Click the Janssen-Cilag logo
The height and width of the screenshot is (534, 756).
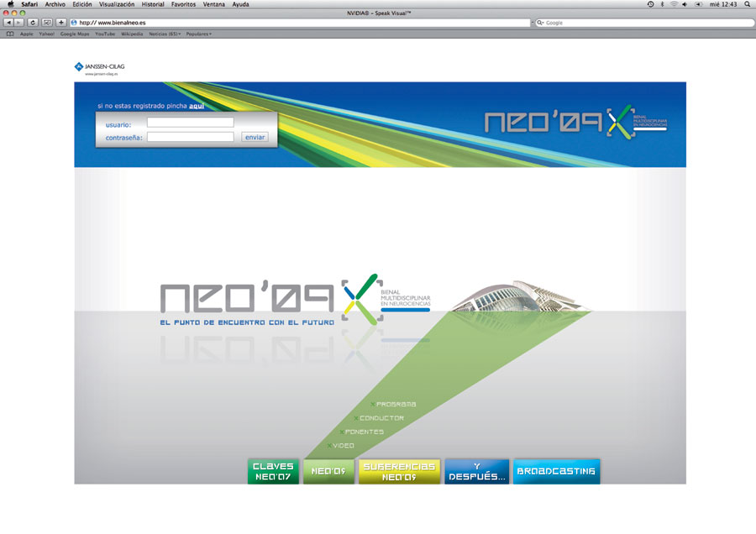(x=100, y=69)
